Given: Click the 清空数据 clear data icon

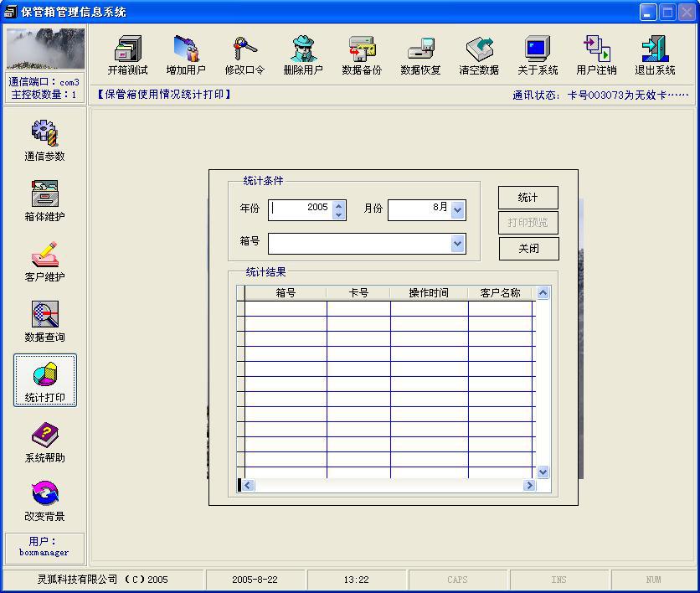Looking at the screenshot, I should pos(479,55).
